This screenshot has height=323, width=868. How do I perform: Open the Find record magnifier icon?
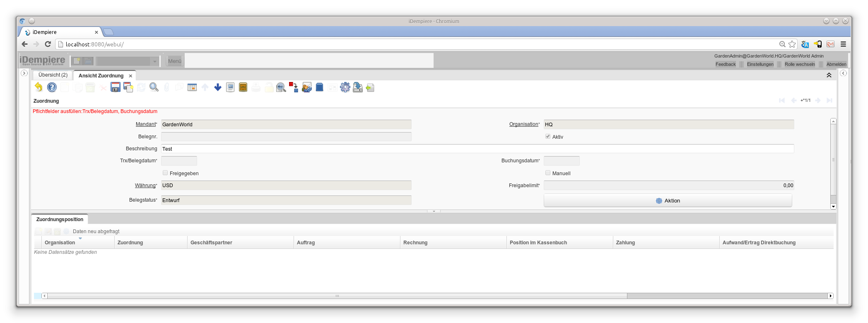pyautogui.click(x=154, y=87)
